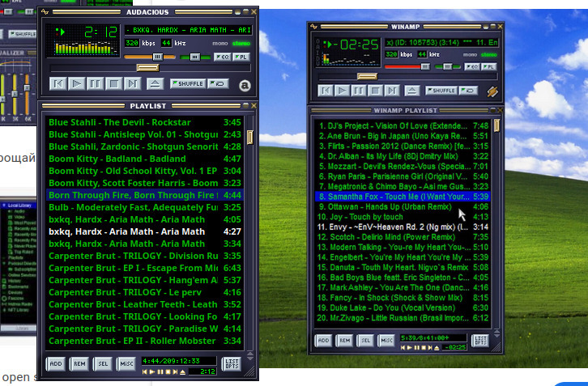588x386 pixels.
Task: Open REM menu in Audacious playlist
Action: point(79,364)
